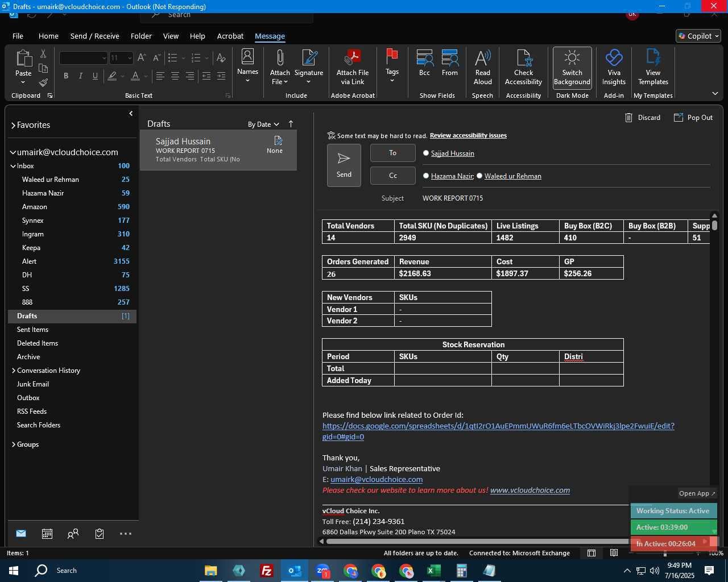Toggle the From field
Image resolution: width=728 pixels, height=582 pixels.
[x=449, y=63]
